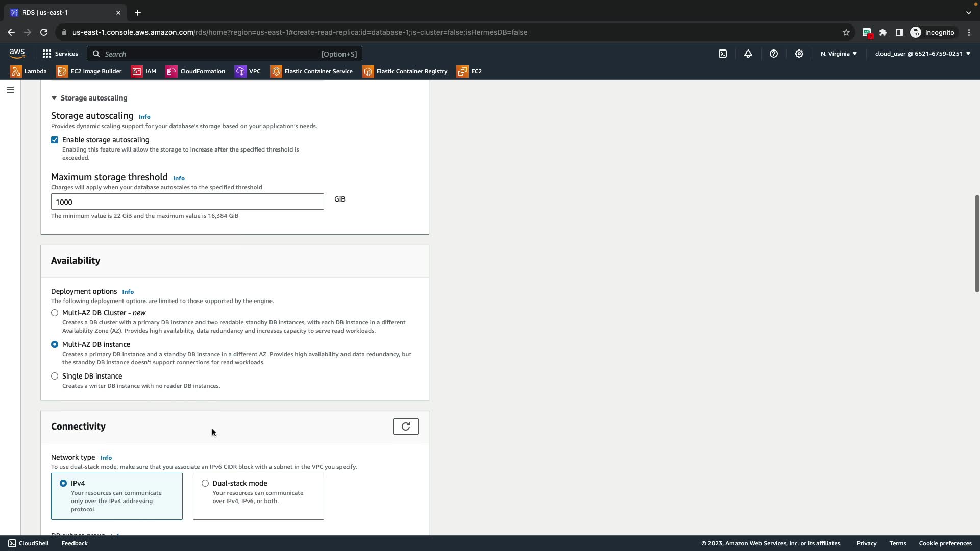Open the AWS help question mark icon
This screenshot has height=551, width=980.
pyautogui.click(x=774, y=54)
